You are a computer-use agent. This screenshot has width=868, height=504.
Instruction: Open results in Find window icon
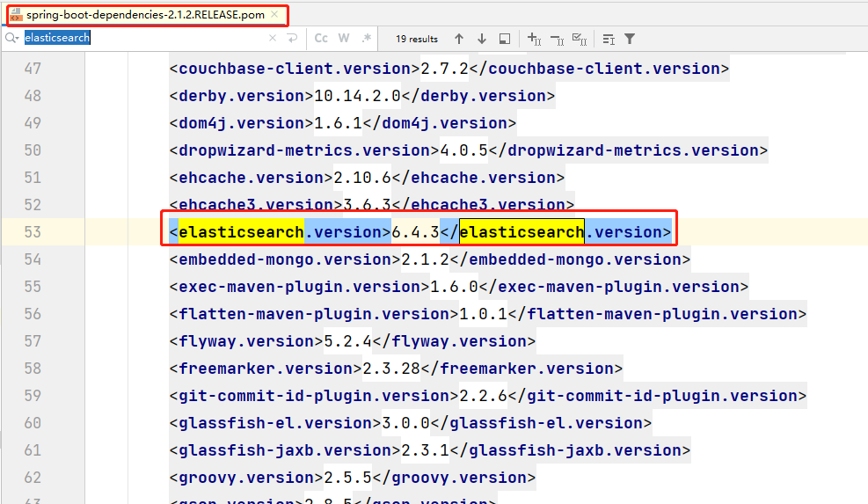(x=504, y=39)
